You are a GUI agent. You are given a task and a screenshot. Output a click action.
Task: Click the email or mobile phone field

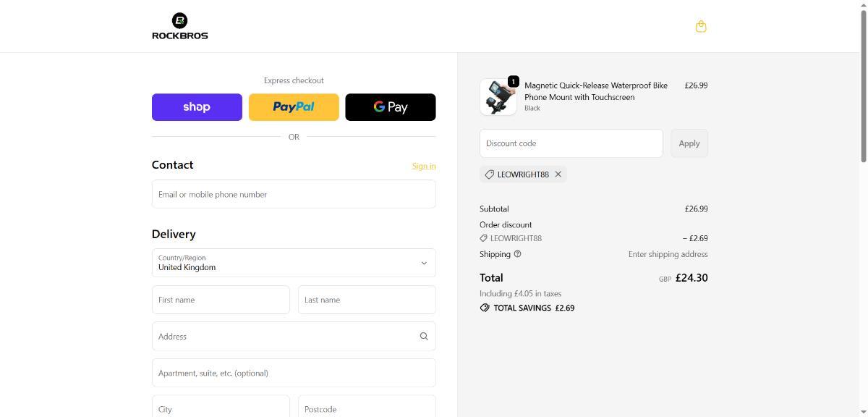tap(294, 195)
